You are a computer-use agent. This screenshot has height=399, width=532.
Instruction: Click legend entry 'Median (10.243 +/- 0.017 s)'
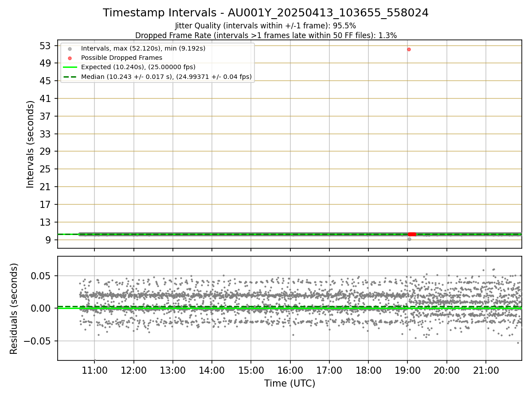(x=166, y=77)
